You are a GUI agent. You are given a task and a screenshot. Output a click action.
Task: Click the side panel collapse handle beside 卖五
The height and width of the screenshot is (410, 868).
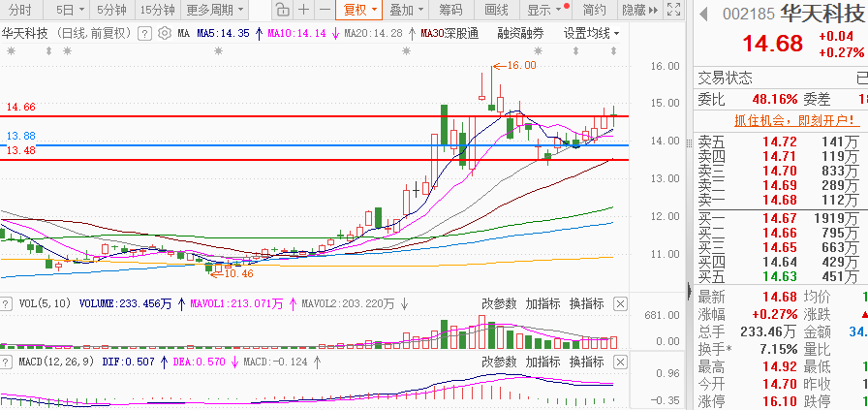(x=689, y=142)
